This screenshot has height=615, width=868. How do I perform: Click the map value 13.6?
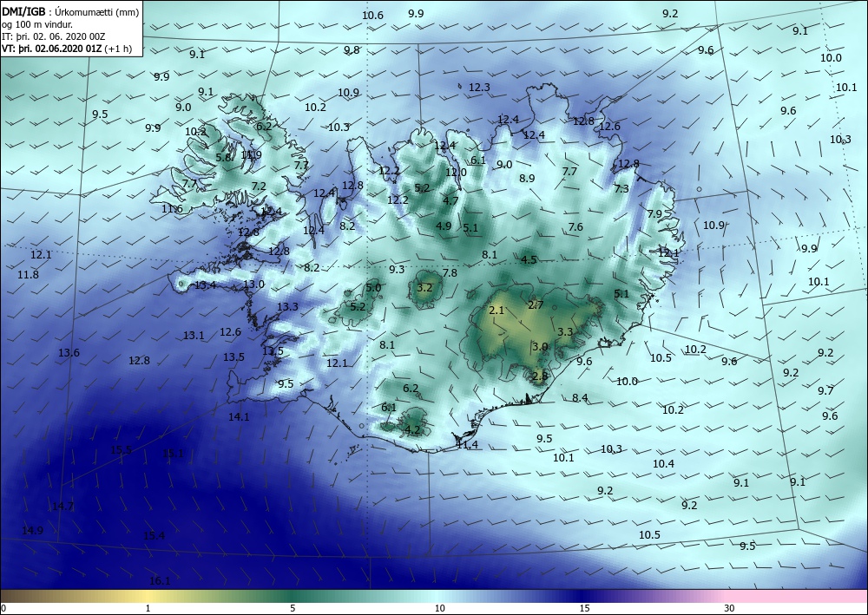[69, 353]
